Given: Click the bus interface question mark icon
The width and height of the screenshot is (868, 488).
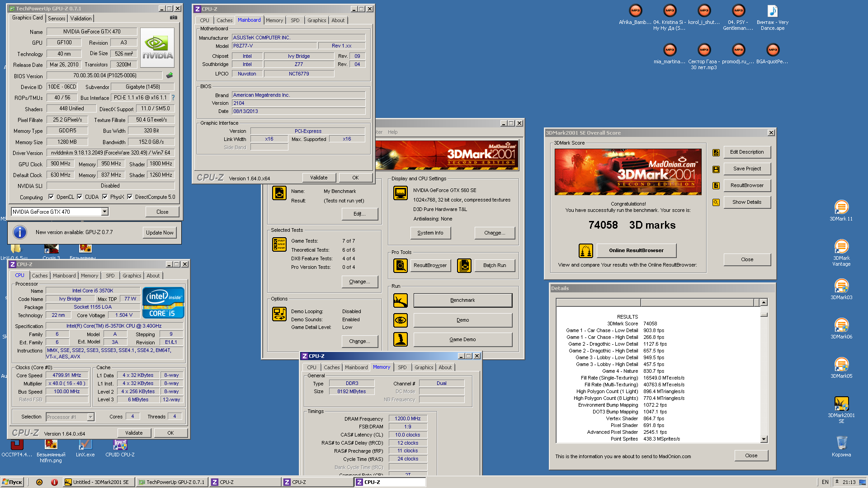Looking at the screenshot, I should click(x=173, y=98).
